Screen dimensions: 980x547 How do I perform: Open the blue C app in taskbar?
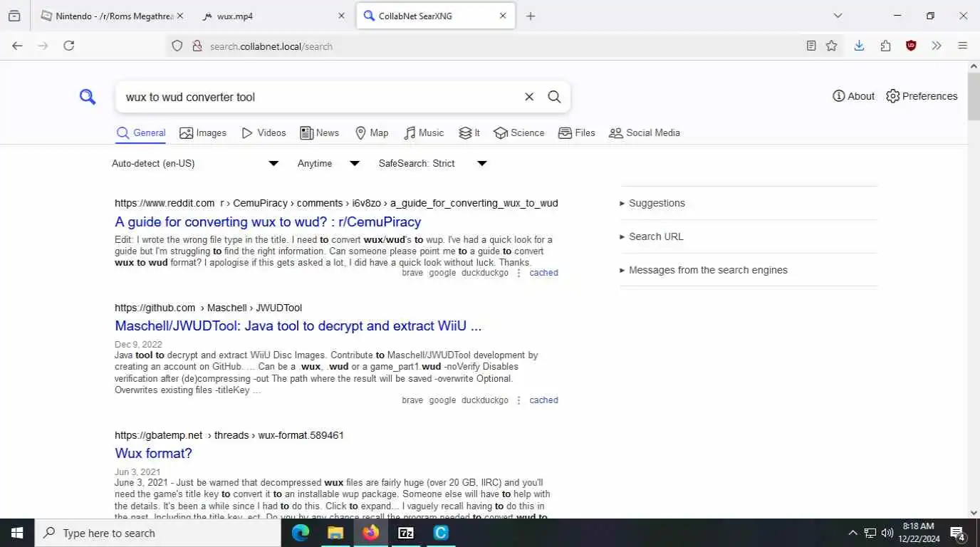pos(441,533)
